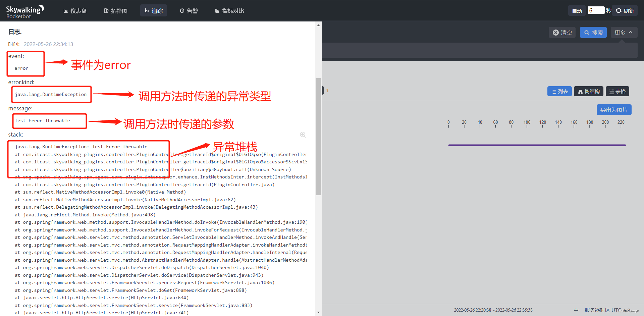This screenshot has width=644, height=316.
Task: Click the DelegatingMethodAccessorImpl.java:43 stack line
Action: [x=136, y=207]
